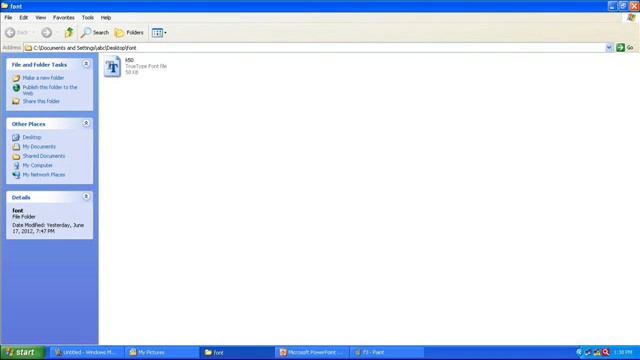Screen dimensions: 640x360
Task: Click Make a new folder link
Action: tap(43, 78)
